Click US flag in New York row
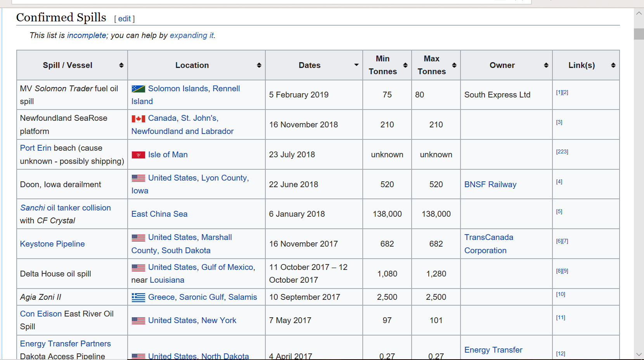644x360 pixels. pyautogui.click(x=138, y=321)
